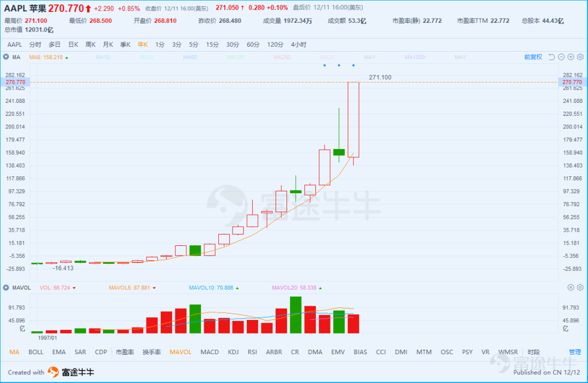Select the 60分 timeframe

tap(253, 45)
